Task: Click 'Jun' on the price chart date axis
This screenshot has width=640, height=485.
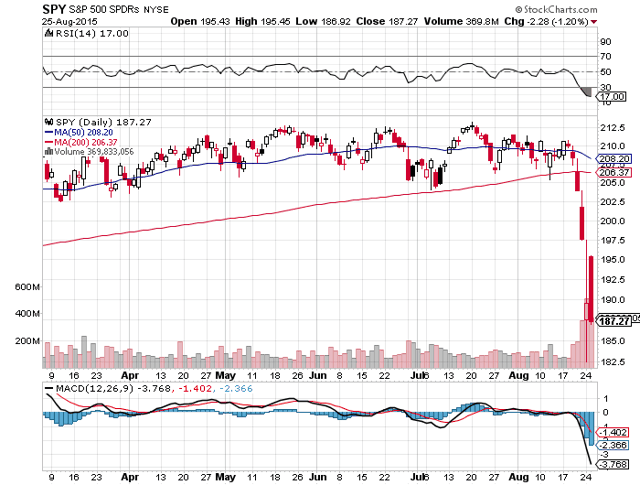Action: (x=318, y=375)
